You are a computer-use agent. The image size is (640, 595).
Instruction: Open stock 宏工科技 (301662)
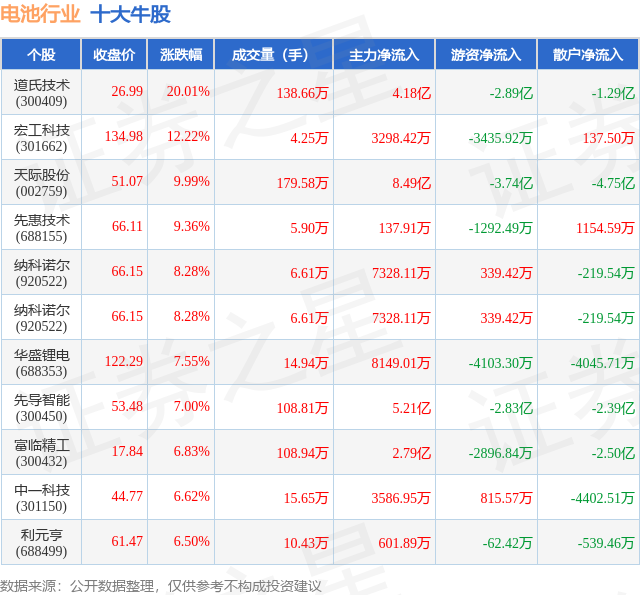[41, 138]
